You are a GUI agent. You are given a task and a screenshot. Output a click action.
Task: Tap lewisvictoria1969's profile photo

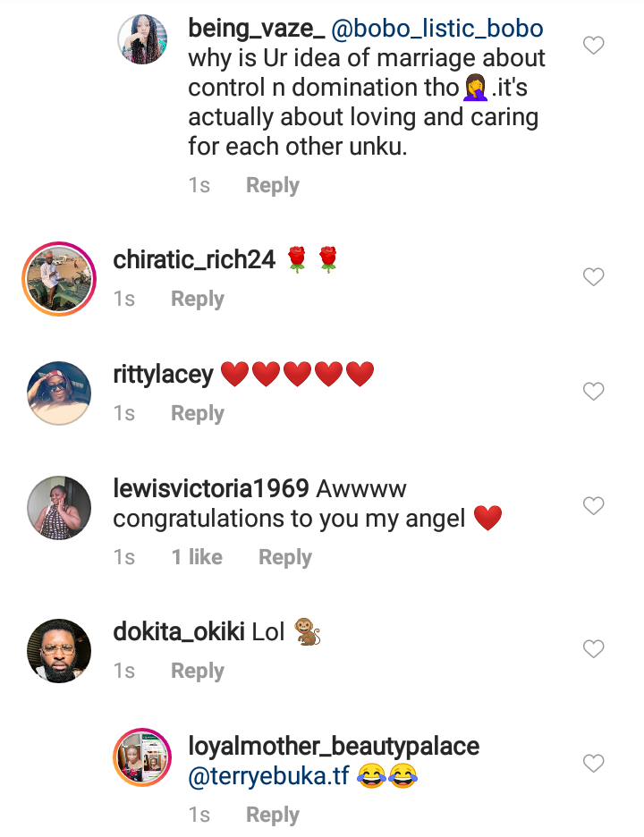[x=59, y=507]
